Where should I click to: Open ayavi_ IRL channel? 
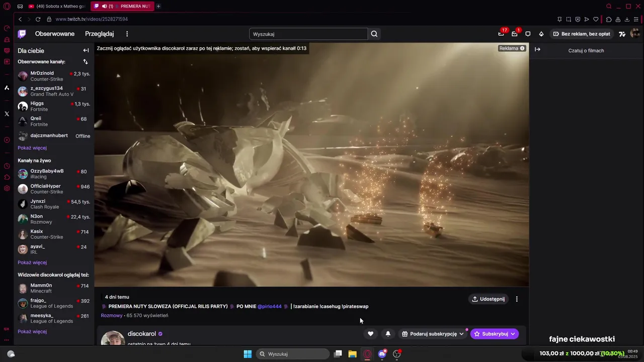pyautogui.click(x=54, y=249)
